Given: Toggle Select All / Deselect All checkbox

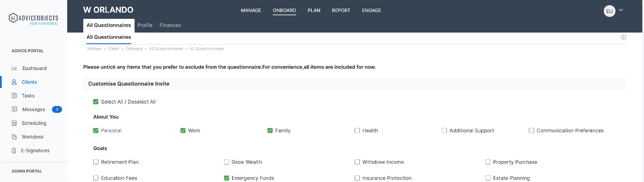Looking at the screenshot, I should click(96, 102).
